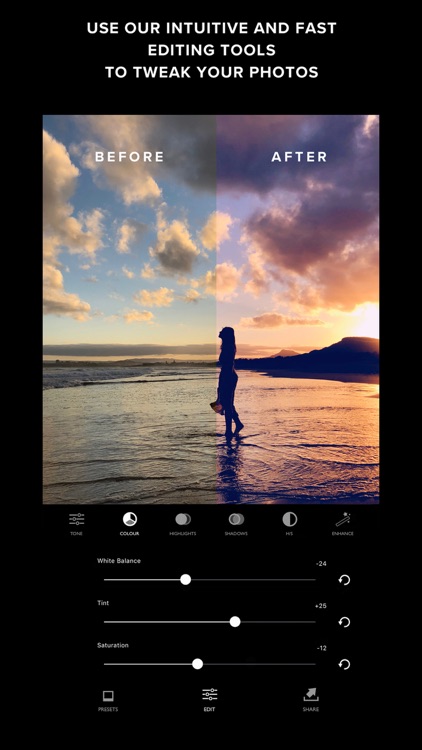Click the White Balance slider handle
The height and width of the screenshot is (750, 422).
186,580
